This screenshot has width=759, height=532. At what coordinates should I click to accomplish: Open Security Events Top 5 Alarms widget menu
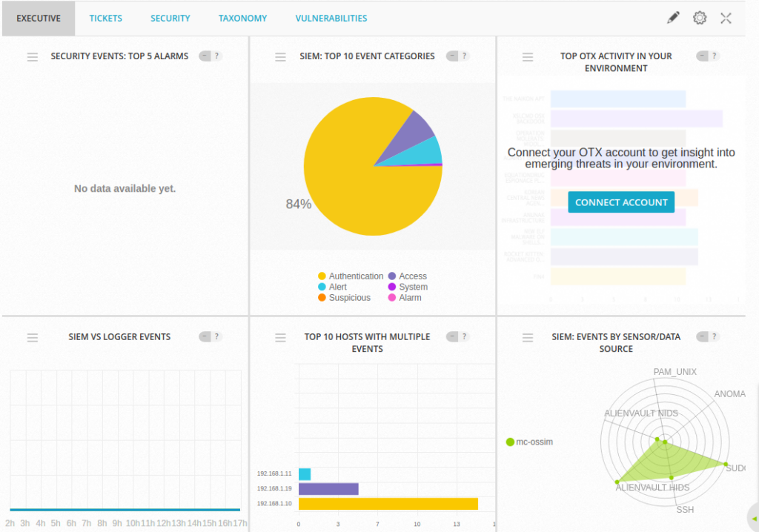click(x=33, y=56)
